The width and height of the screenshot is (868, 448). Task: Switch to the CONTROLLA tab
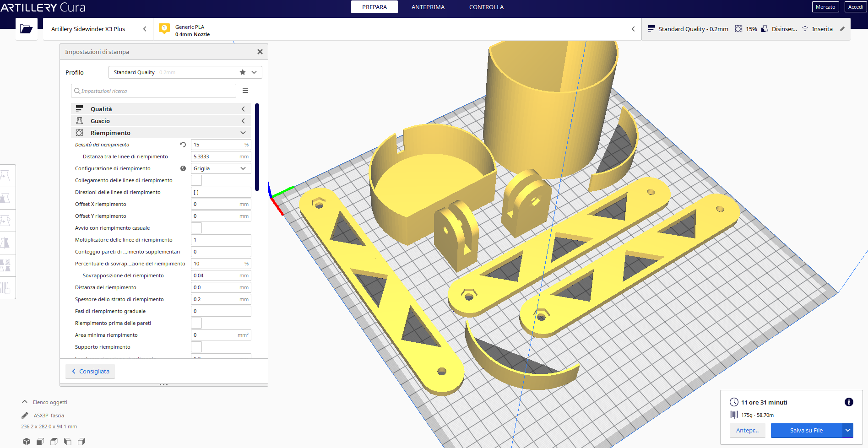[486, 7]
